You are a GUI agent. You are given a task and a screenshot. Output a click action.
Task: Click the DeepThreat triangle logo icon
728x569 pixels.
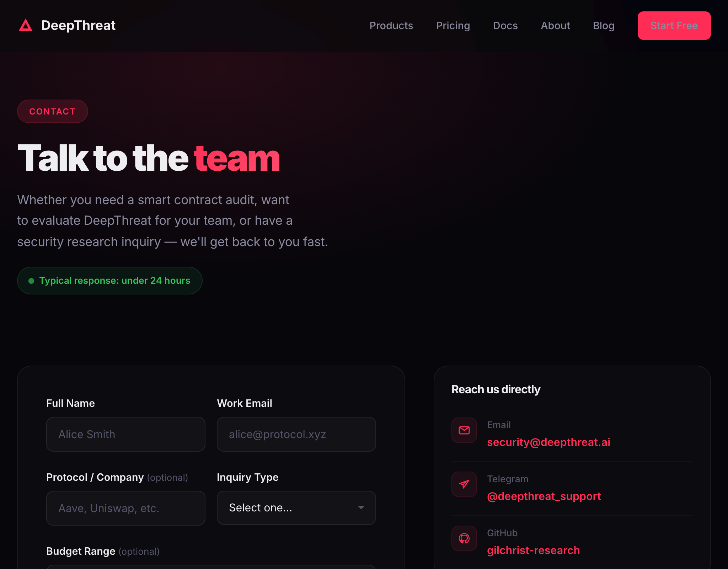(x=26, y=25)
